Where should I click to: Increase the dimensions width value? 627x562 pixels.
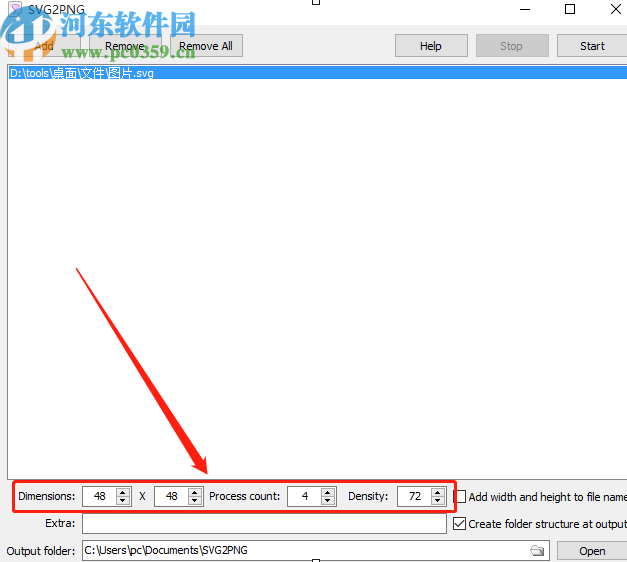coord(123,492)
